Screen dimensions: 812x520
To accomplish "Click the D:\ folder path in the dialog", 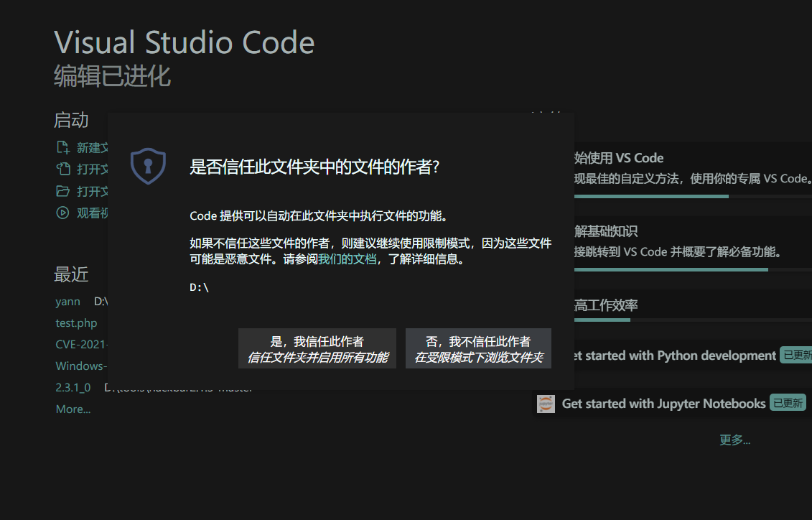I will point(199,287).
